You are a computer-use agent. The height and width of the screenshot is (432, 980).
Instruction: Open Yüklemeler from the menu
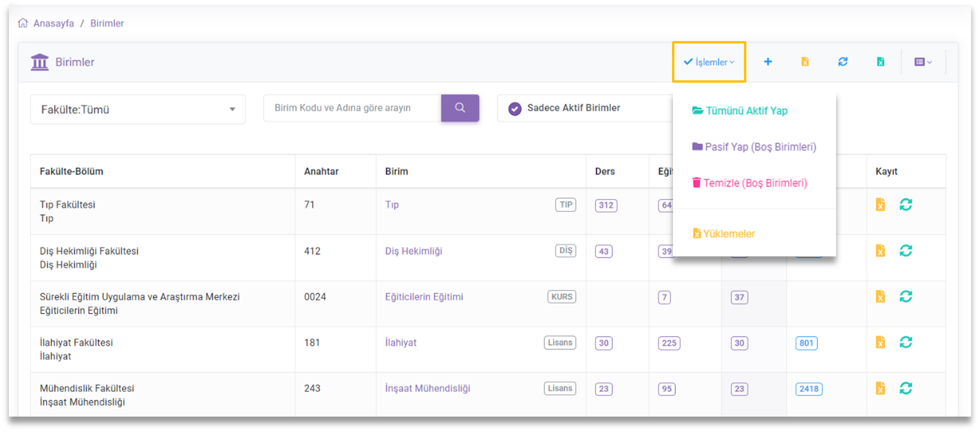click(x=729, y=234)
